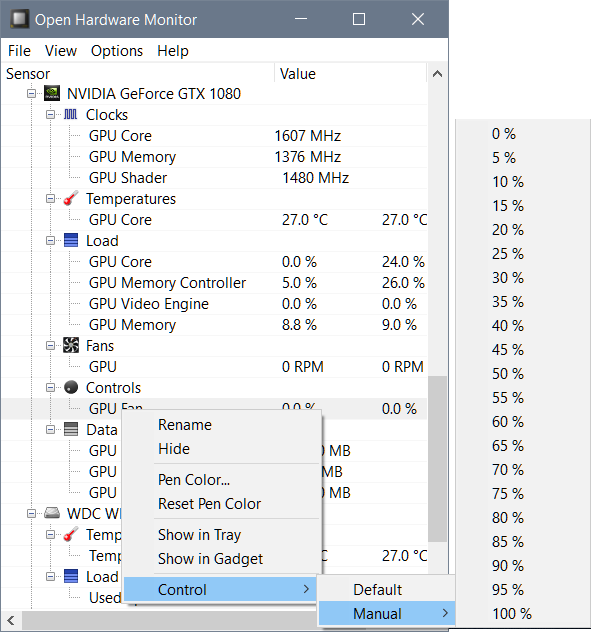Select the GPU Memory Controller row
This screenshot has width=591, height=632.
click(x=214, y=283)
